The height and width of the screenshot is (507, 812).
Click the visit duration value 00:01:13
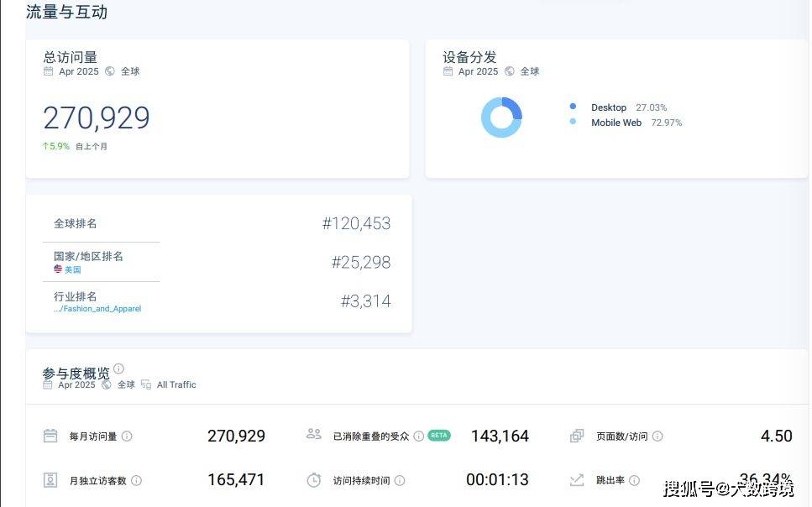click(497, 480)
